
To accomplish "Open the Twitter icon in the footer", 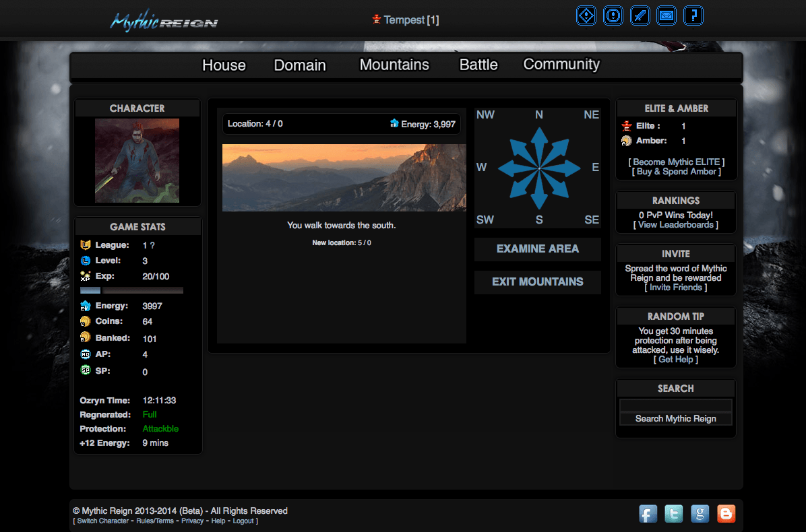I will point(673,514).
